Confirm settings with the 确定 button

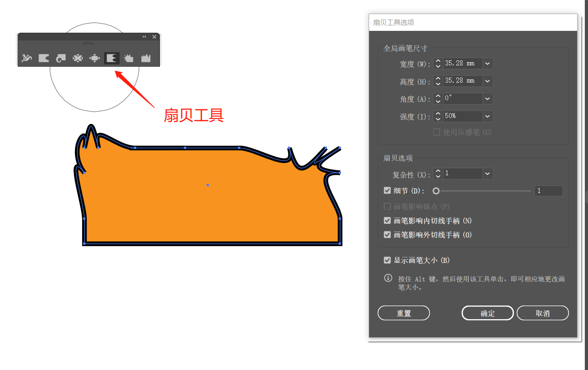click(x=488, y=313)
